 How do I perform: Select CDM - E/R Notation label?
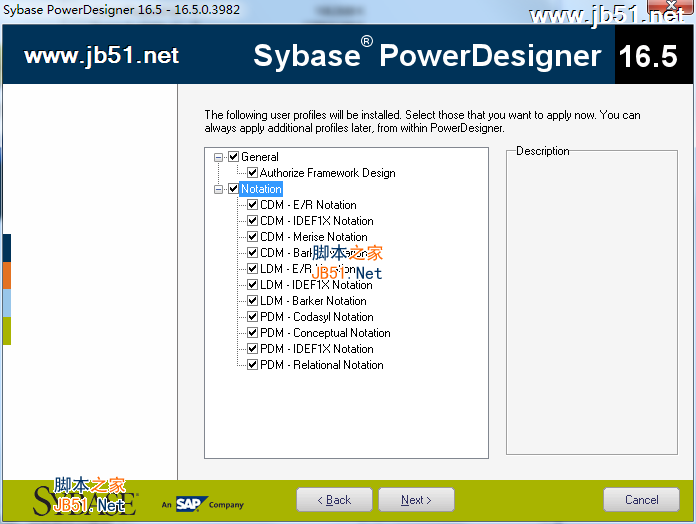308,205
